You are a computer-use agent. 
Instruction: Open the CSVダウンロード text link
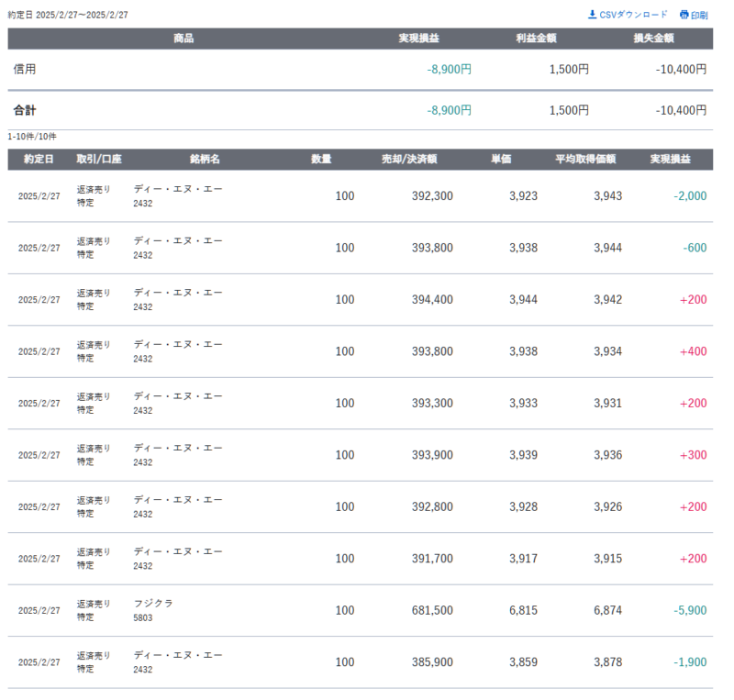[x=633, y=15]
